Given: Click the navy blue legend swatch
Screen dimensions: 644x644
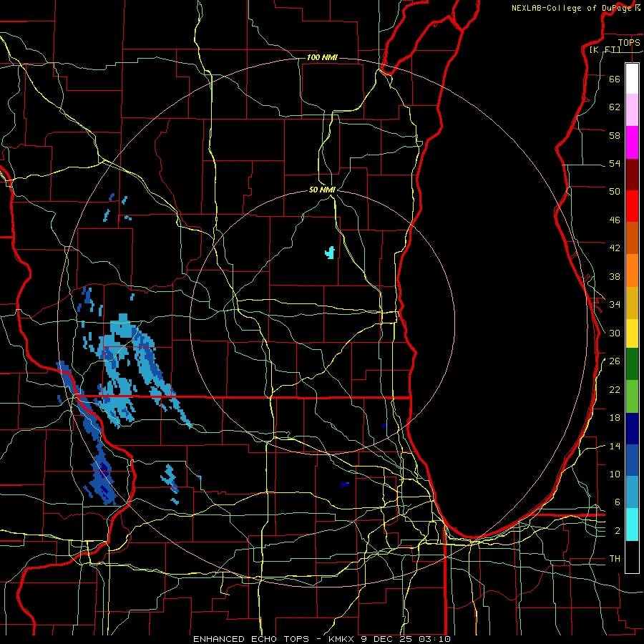Looking at the screenshot, I should (x=632, y=429).
